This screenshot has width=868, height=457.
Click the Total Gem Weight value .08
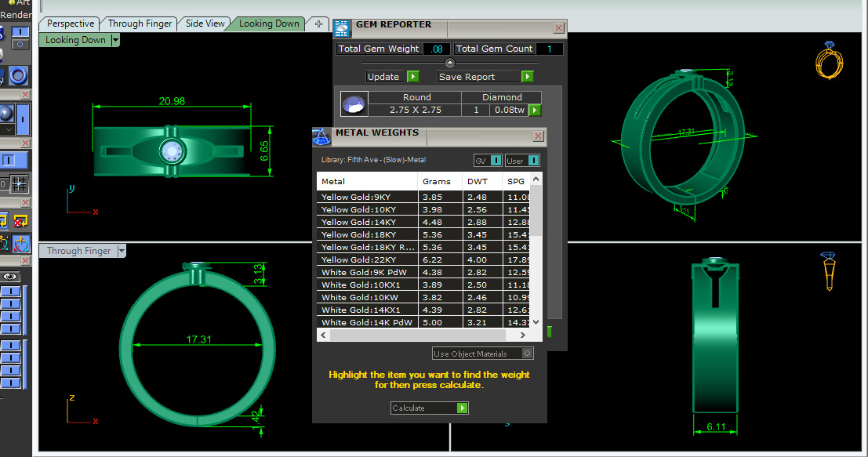pos(437,49)
